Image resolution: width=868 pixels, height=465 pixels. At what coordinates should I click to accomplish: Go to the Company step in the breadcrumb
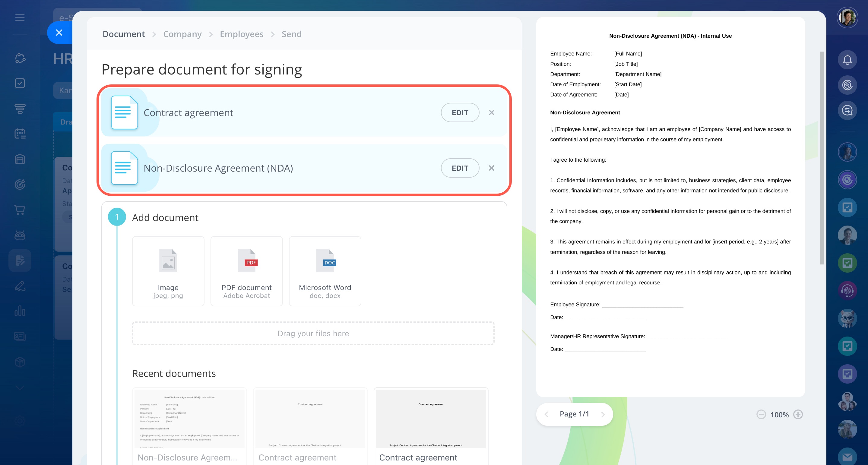(182, 34)
